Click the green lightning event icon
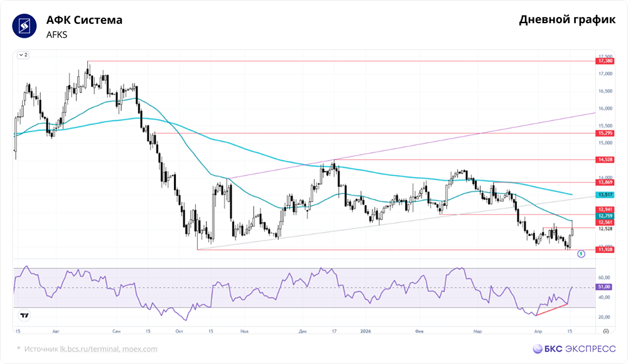This screenshot has width=628, height=364. pyautogui.click(x=581, y=254)
